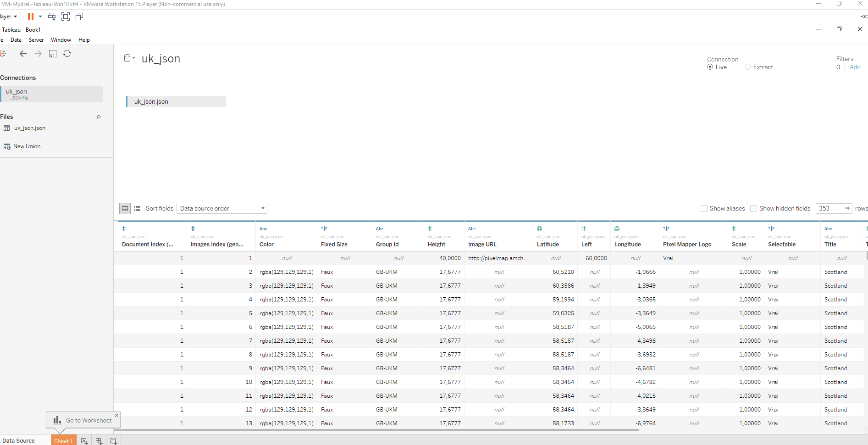The width and height of the screenshot is (868, 445).
Task: Select the Extract connection radio button
Action: tap(747, 67)
